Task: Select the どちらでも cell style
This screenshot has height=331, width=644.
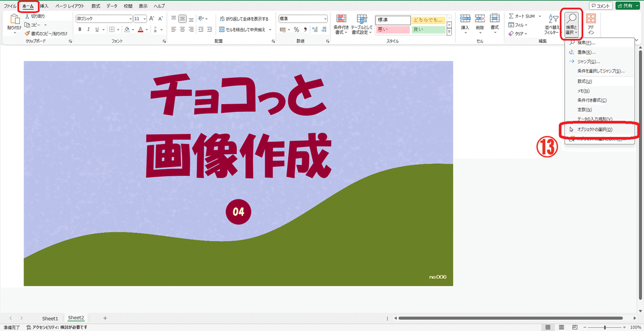Action: click(428, 20)
